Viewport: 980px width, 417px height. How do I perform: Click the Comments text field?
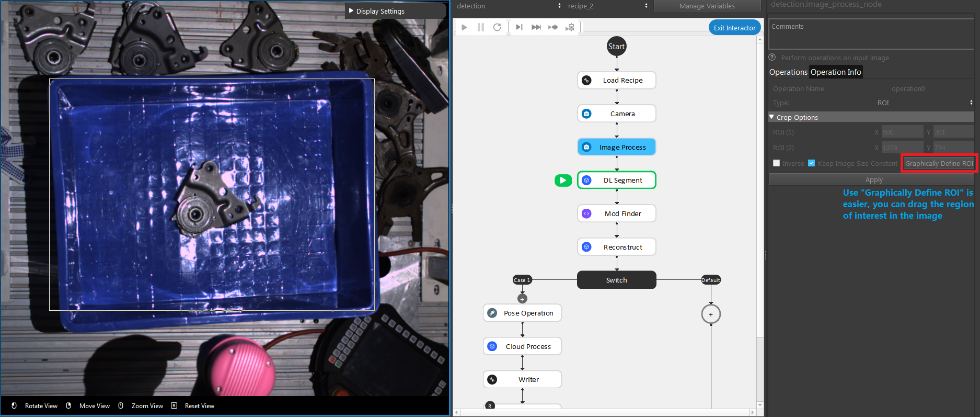(871, 35)
